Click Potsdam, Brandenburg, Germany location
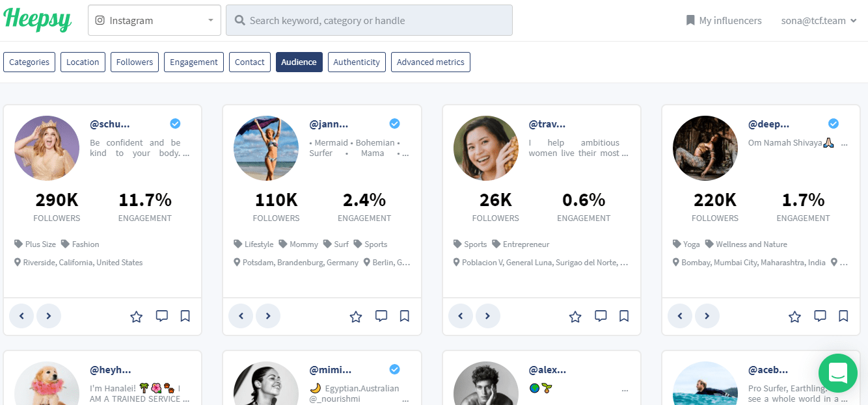The height and width of the screenshot is (405, 868). point(297,263)
